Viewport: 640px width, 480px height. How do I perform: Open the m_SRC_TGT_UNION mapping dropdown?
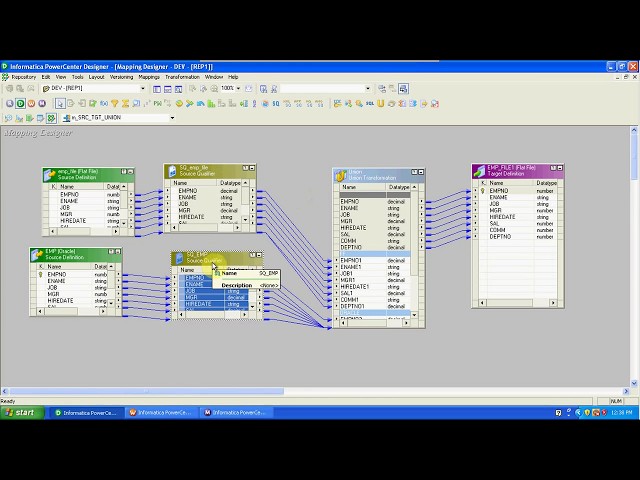172,118
